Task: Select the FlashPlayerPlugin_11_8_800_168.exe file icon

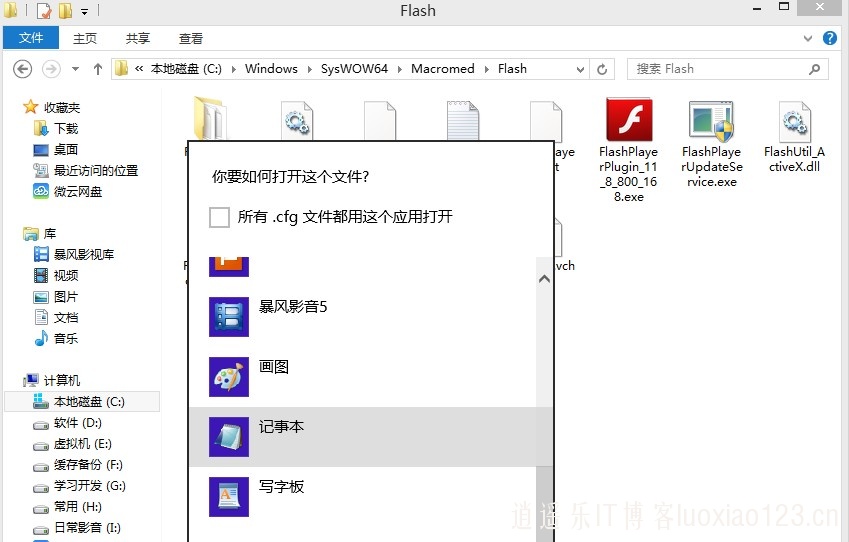Action: point(629,120)
